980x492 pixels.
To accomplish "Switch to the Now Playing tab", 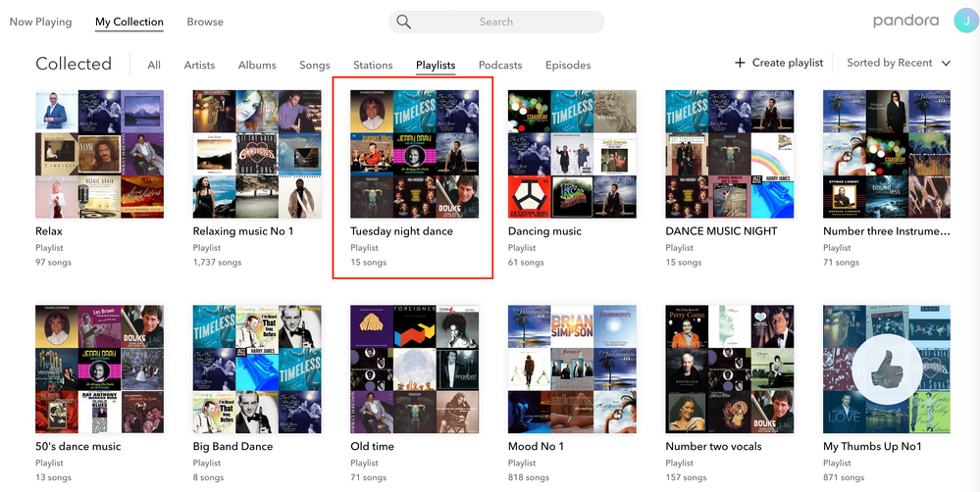I will point(40,22).
